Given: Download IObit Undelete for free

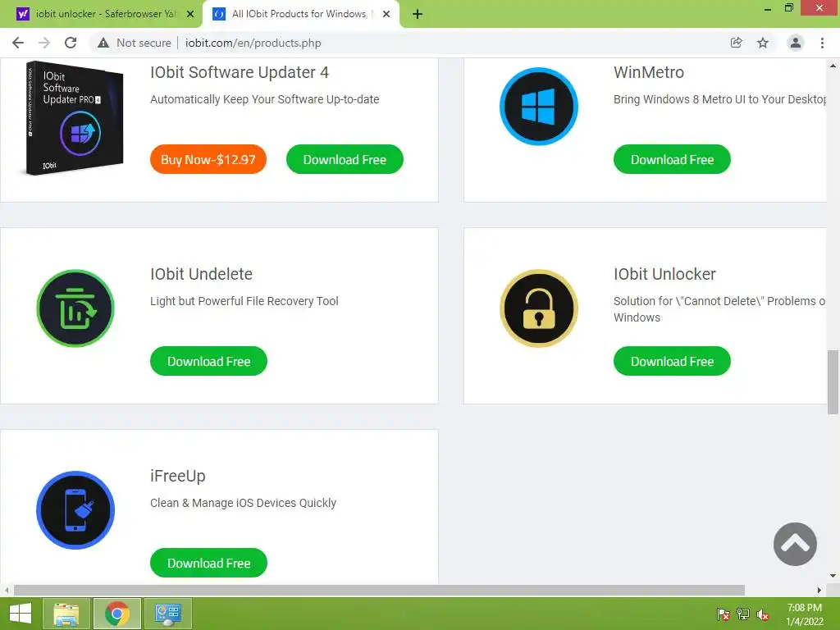Looking at the screenshot, I should pyautogui.click(x=208, y=361).
